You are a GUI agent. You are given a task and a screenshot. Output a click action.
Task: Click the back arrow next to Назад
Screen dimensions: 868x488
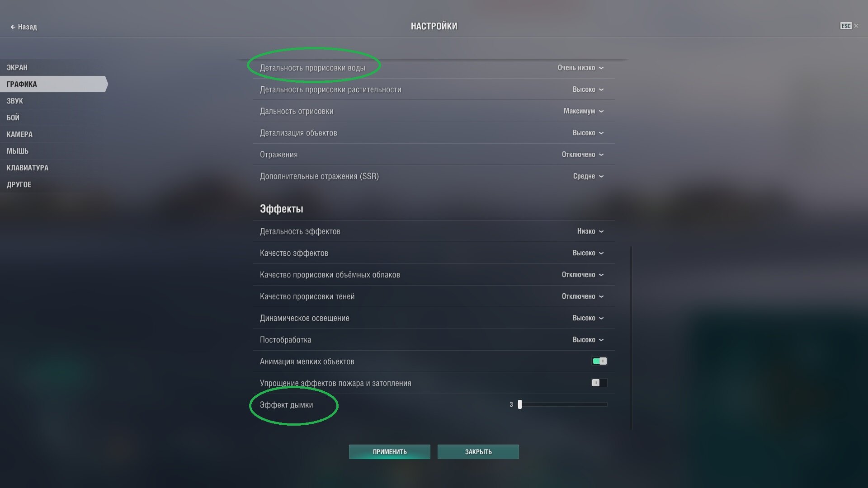[x=13, y=27]
